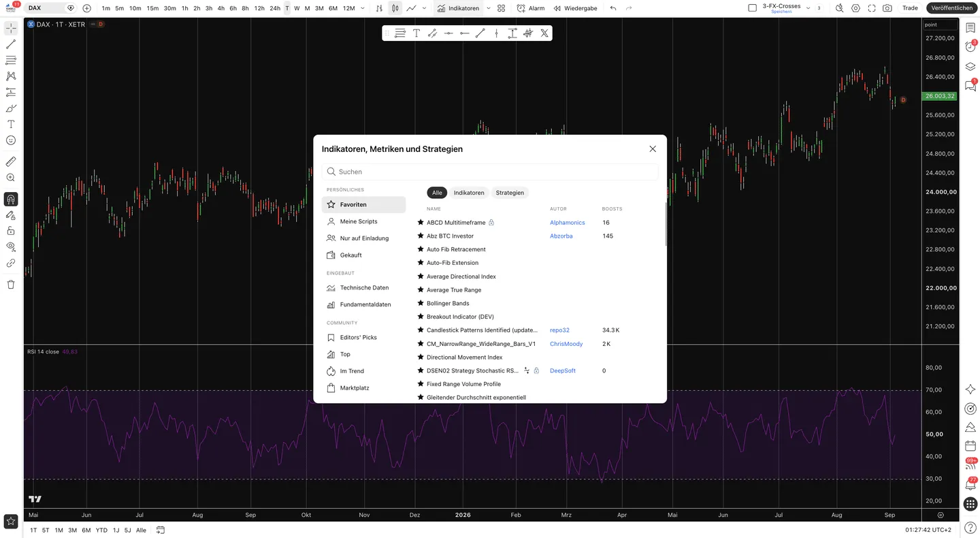
Task: Select the horizontal line tool in floating toolbar
Action: click(448, 33)
